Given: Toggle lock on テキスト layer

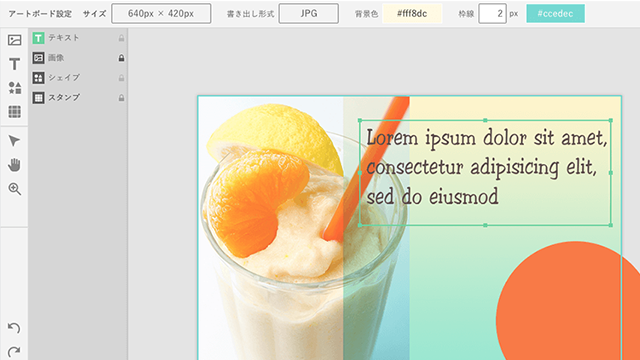Looking at the screenshot, I should (121, 38).
